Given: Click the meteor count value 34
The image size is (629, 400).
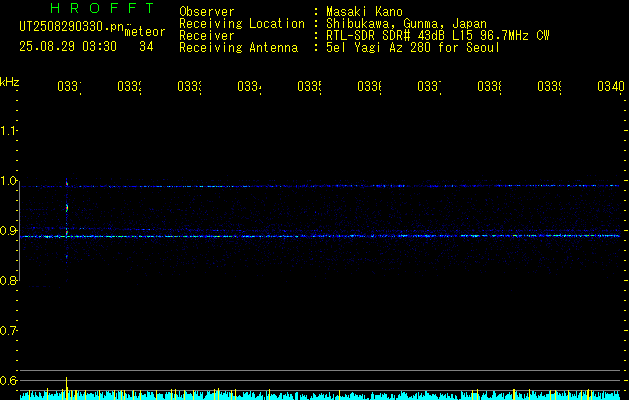Looking at the screenshot, I should tap(146, 47).
